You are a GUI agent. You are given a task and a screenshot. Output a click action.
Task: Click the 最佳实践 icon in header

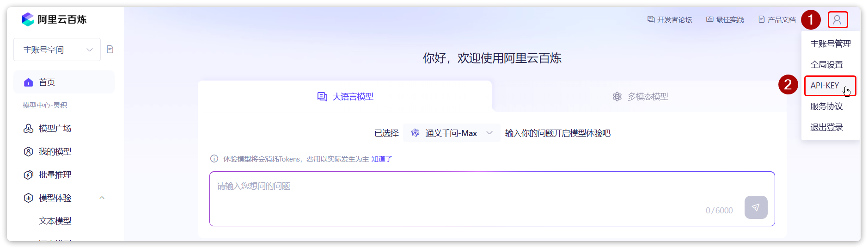tap(709, 19)
